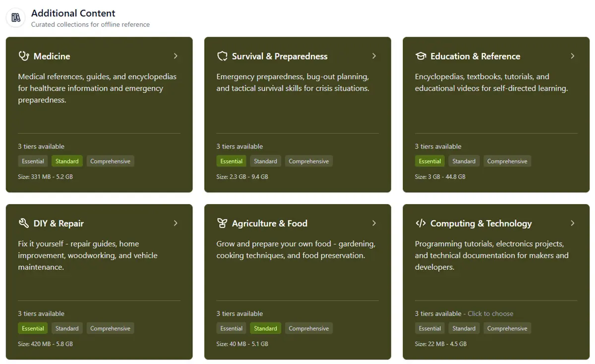This screenshot has width=595, height=364.
Task: Click the books icon beside Additional Content
Action: 16,18
